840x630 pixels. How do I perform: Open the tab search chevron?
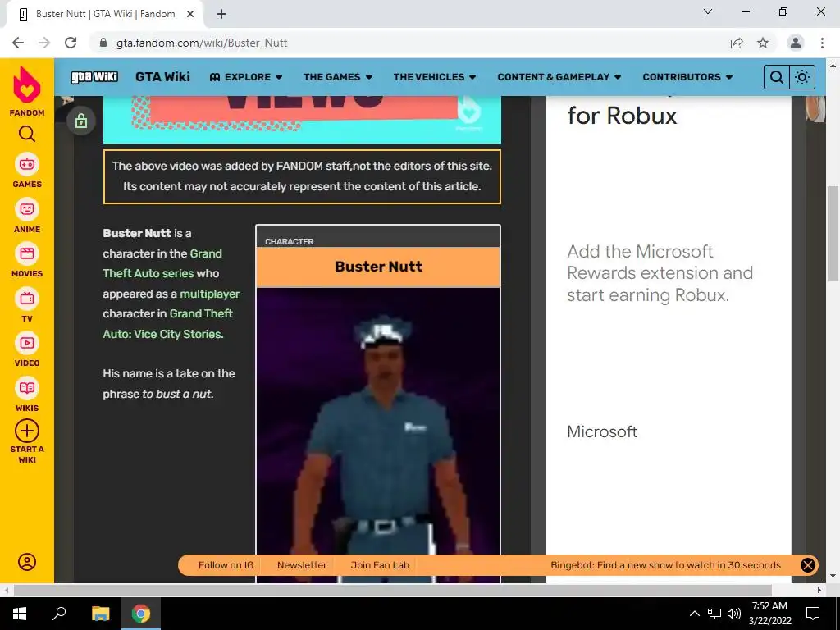tap(708, 11)
